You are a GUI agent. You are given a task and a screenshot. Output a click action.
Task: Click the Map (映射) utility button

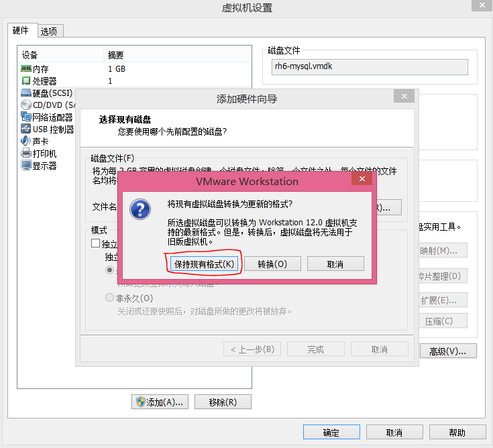tap(443, 251)
